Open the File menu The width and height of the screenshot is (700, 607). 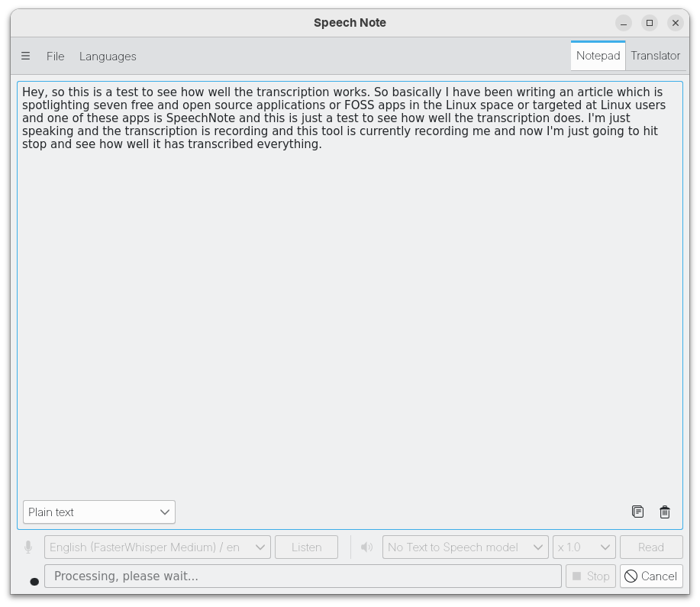pyautogui.click(x=56, y=57)
